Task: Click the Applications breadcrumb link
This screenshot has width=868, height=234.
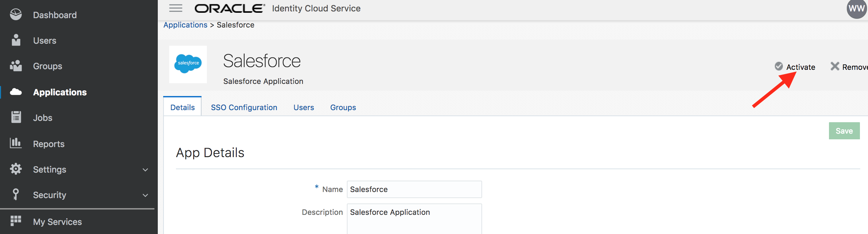Action: coord(185,25)
